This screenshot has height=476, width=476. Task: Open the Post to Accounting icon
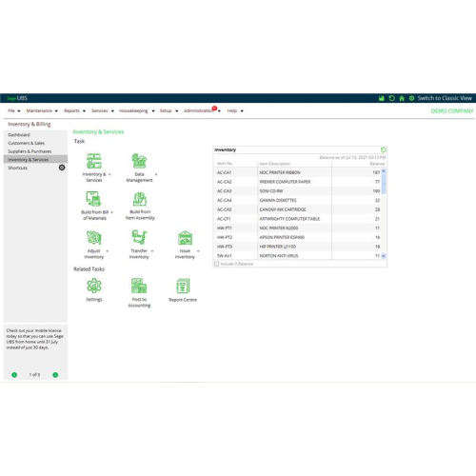click(x=139, y=286)
